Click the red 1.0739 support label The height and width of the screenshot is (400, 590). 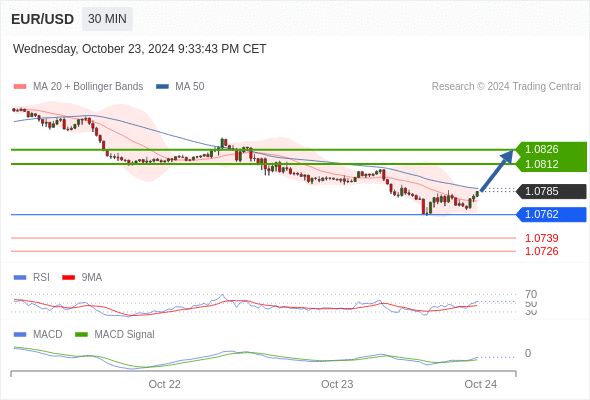[x=541, y=238]
